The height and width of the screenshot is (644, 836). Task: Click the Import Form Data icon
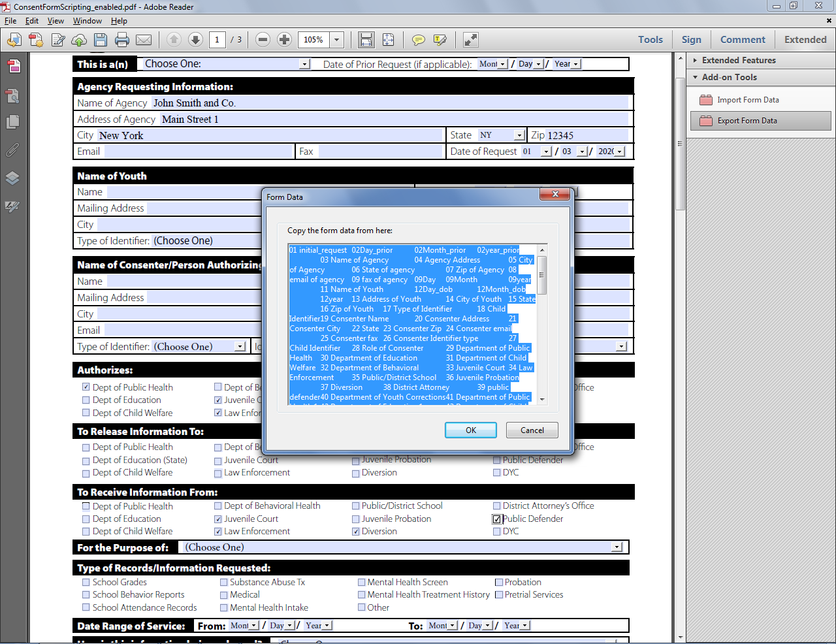(706, 100)
